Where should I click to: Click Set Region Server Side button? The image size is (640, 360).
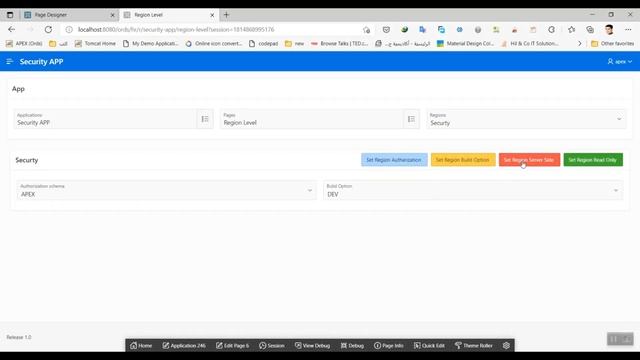point(529,160)
